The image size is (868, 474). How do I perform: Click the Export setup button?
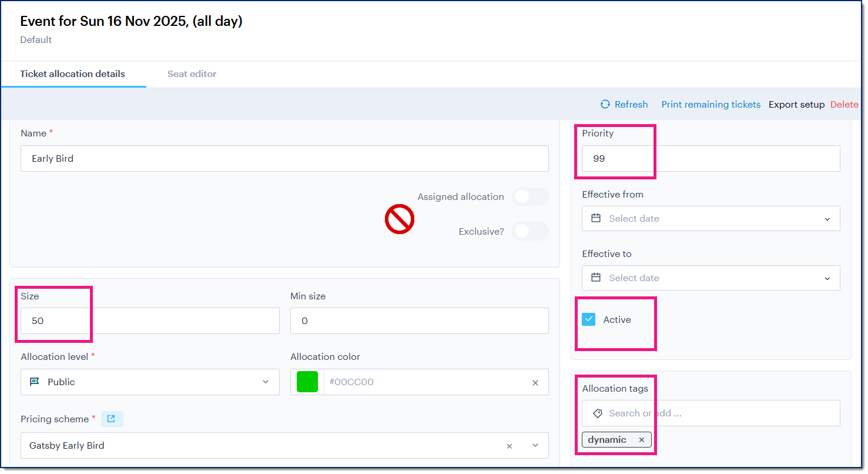(x=797, y=105)
